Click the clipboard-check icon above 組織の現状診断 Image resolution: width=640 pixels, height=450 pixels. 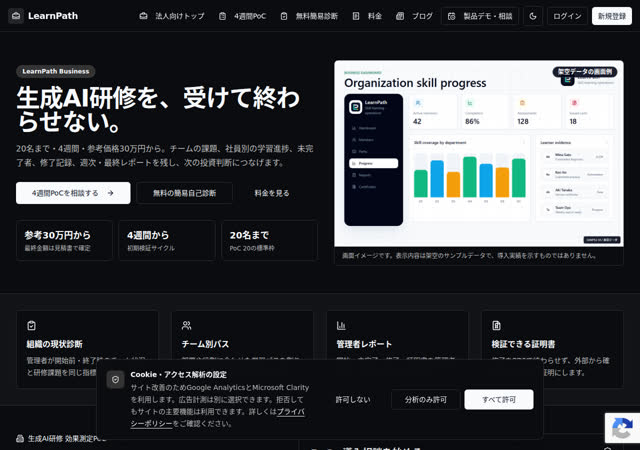(x=31, y=325)
